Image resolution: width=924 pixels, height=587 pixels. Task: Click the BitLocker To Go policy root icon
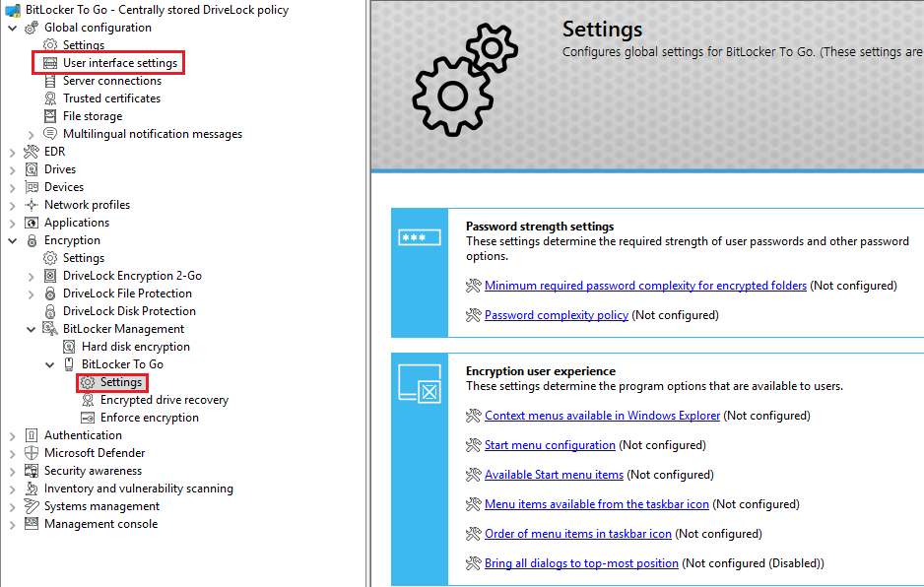[13, 10]
